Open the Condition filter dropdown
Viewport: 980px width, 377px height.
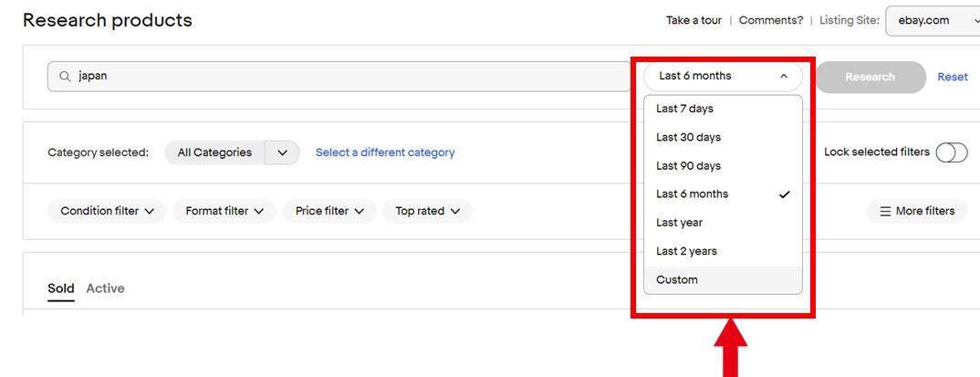107,211
